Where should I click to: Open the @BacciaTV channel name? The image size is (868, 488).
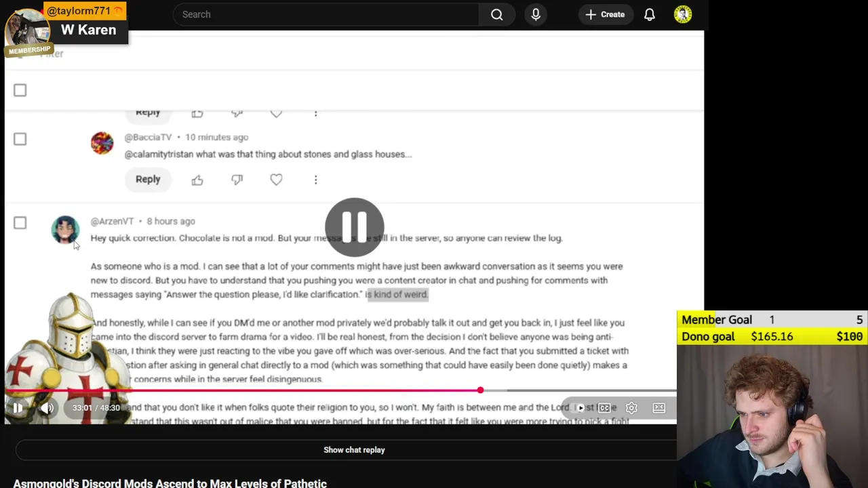148,137
